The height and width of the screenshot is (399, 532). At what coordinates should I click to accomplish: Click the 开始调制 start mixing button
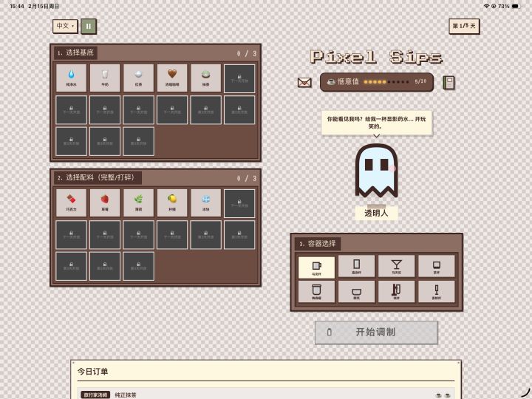click(x=376, y=332)
